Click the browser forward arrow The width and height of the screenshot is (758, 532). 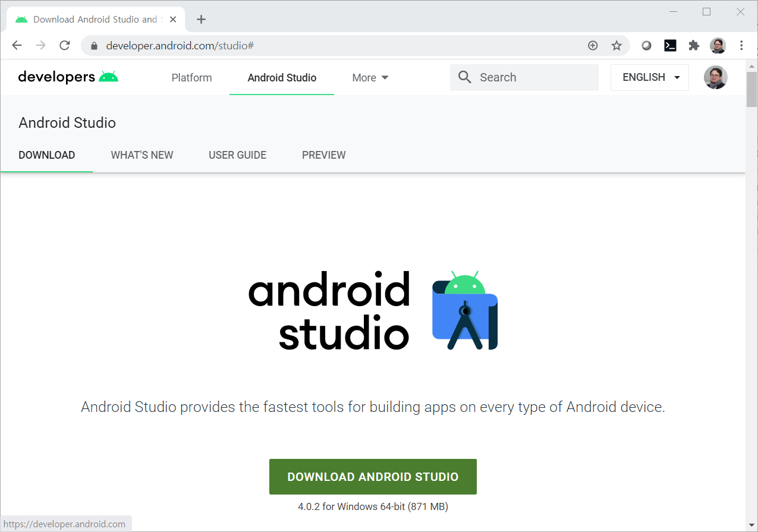click(40, 46)
